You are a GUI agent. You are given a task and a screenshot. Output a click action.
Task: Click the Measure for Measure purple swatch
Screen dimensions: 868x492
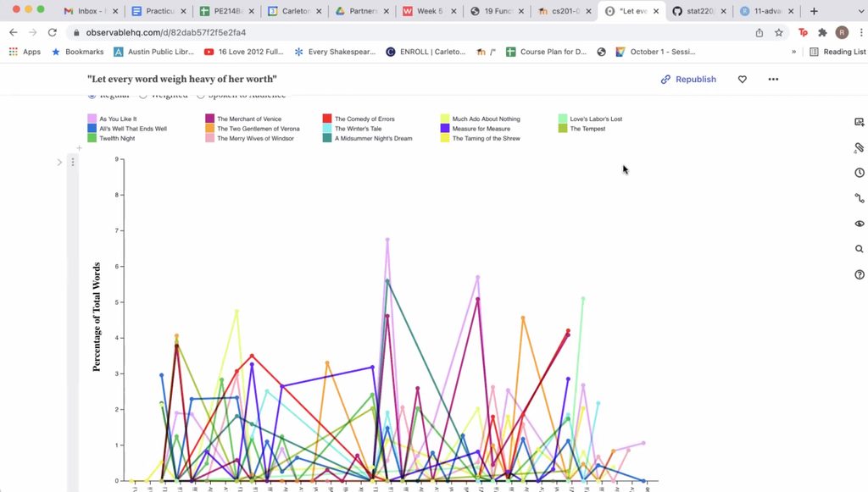[445, 128]
